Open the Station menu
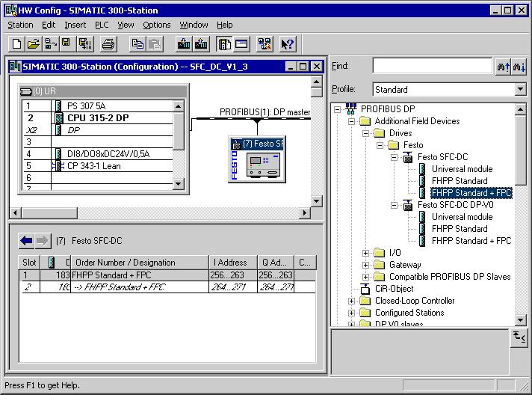This screenshot has width=532, height=395. coord(20,25)
